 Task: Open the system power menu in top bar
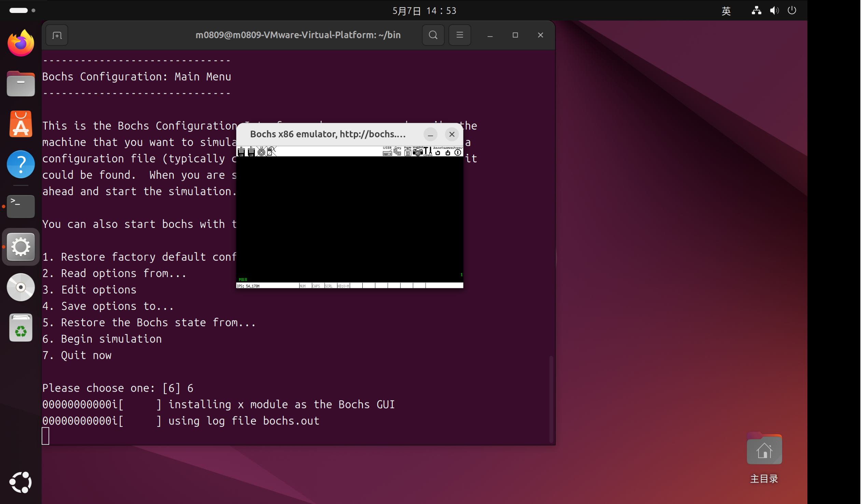point(792,10)
